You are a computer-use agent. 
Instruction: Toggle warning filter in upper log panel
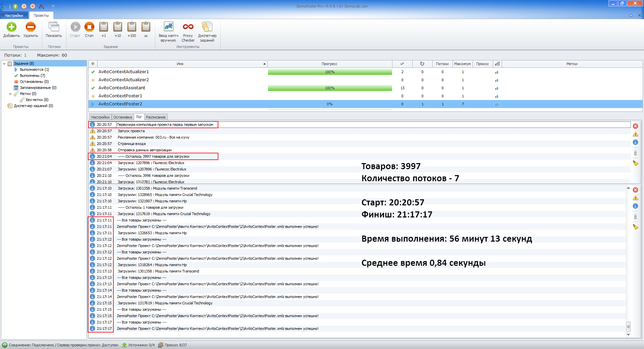point(635,134)
